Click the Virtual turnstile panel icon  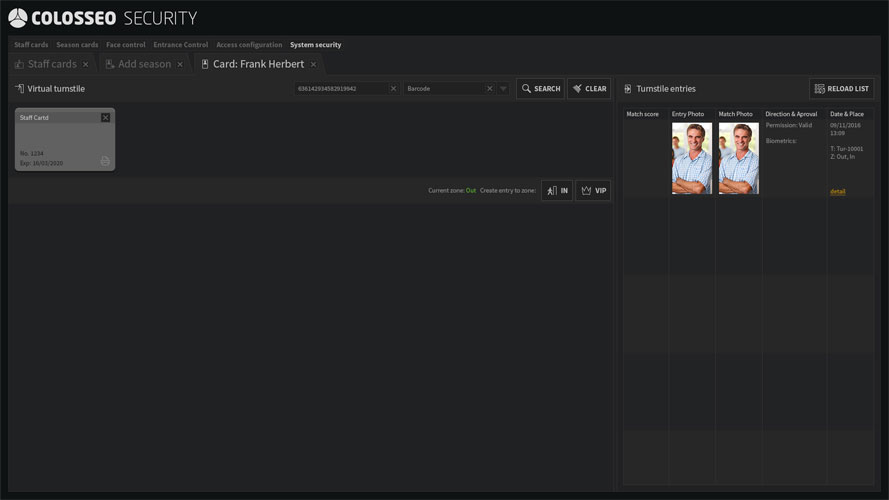19,88
